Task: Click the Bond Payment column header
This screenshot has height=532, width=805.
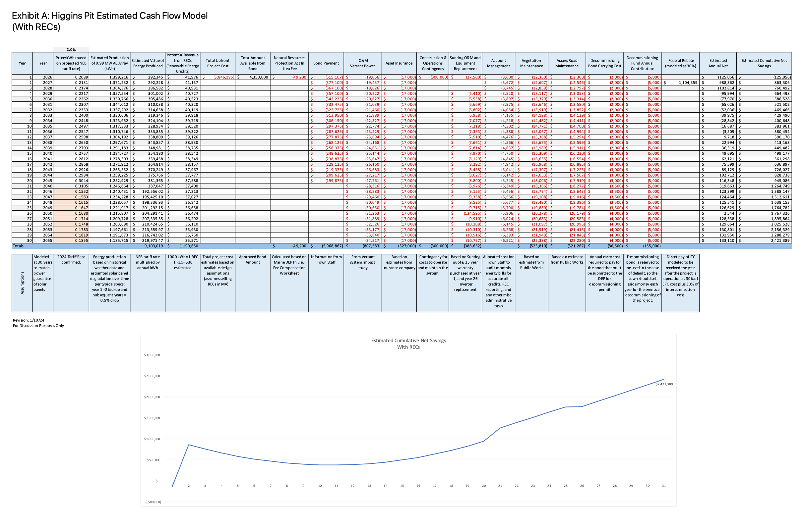Action: click(x=326, y=63)
